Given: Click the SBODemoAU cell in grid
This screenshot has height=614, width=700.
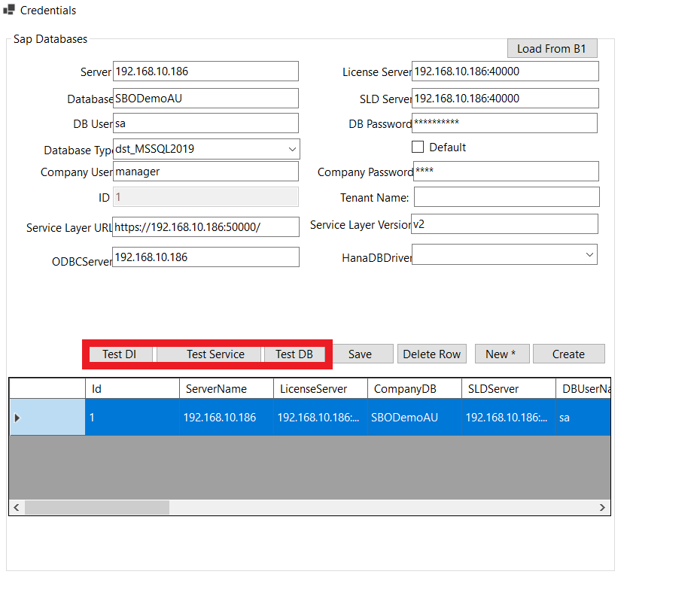Looking at the screenshot, I should 415,417.
